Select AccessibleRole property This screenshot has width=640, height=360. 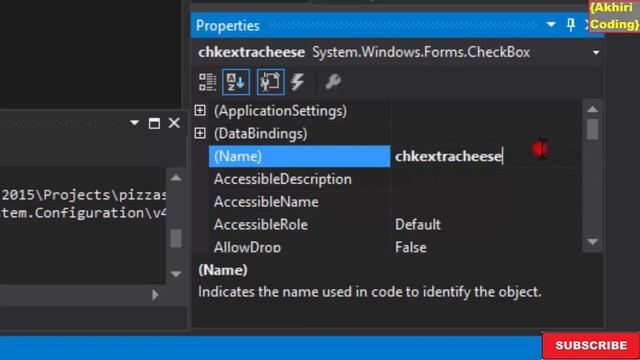click(260, 225)
